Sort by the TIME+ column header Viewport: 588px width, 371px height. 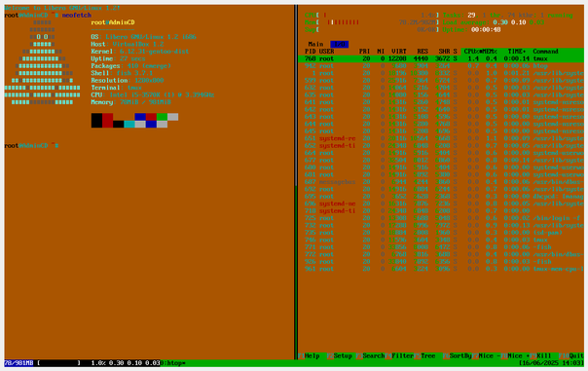tap(517, 52)
